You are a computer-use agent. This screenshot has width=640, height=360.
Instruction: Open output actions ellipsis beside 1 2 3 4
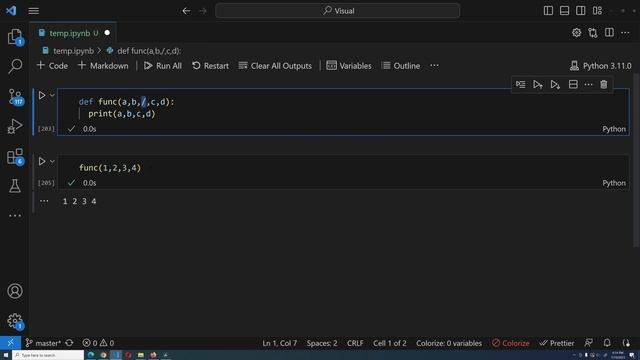click(44, 201)
